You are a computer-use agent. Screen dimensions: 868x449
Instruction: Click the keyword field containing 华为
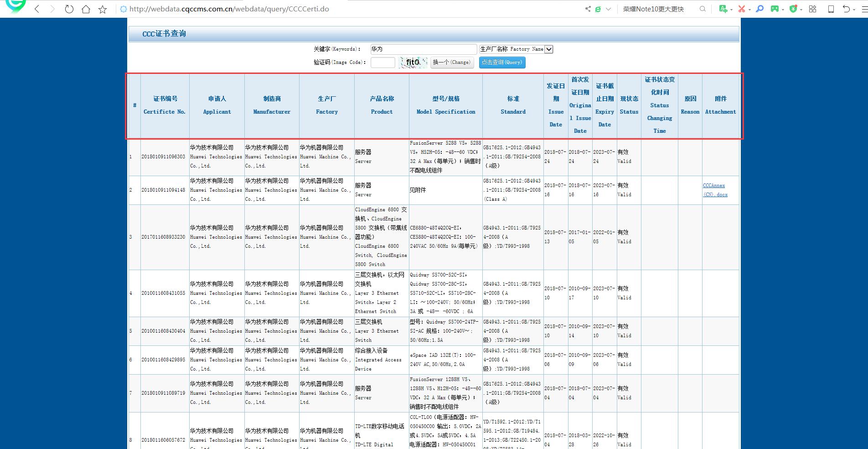coord(423,49)
